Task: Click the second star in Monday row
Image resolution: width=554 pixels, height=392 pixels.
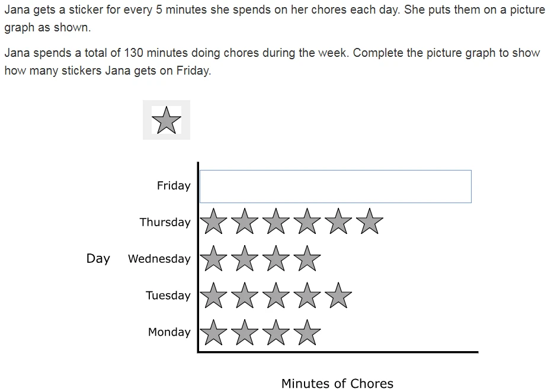Action: click(x=245, y=332)
